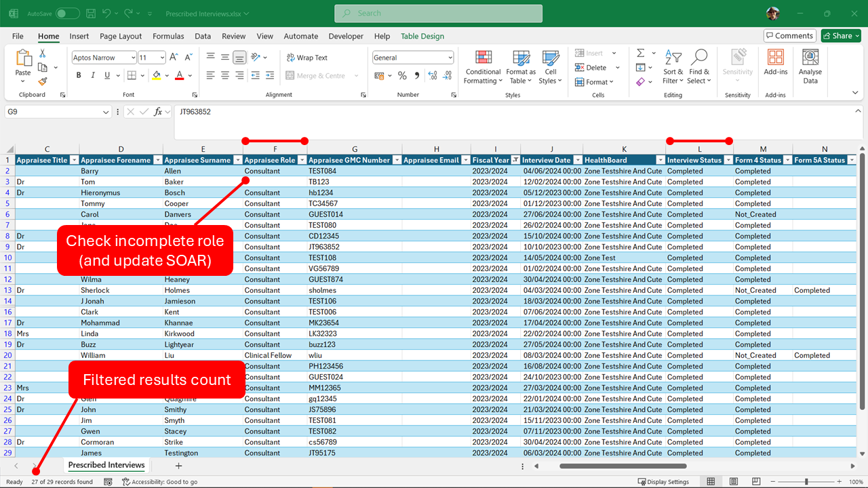
Task: Click the Analyse Data icon
Action: (810, 67)
